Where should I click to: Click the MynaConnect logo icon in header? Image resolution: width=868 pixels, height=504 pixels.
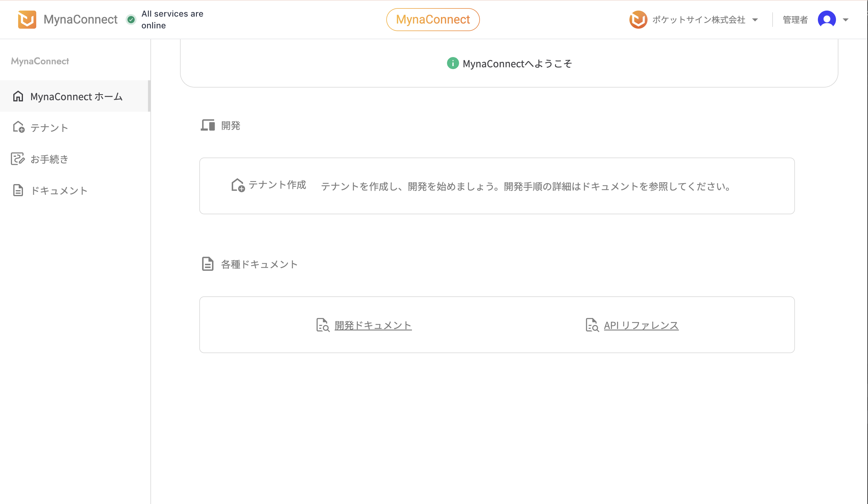pyautogui.click(x=27, y=20)
